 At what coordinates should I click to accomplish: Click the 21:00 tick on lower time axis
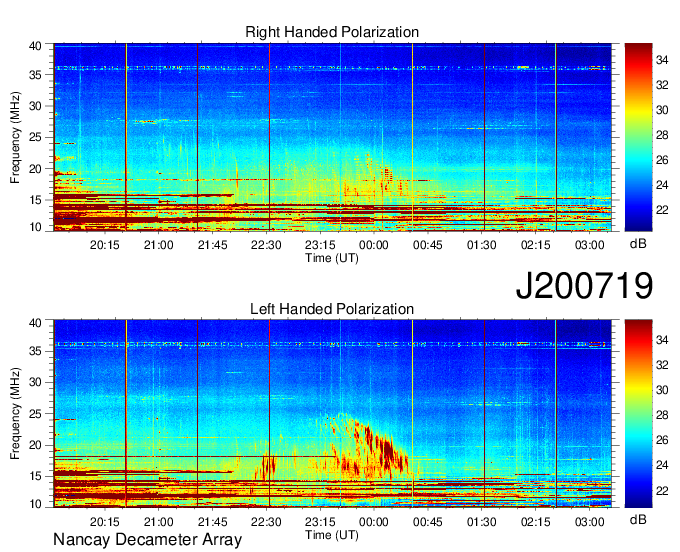(x=159, y=522)
